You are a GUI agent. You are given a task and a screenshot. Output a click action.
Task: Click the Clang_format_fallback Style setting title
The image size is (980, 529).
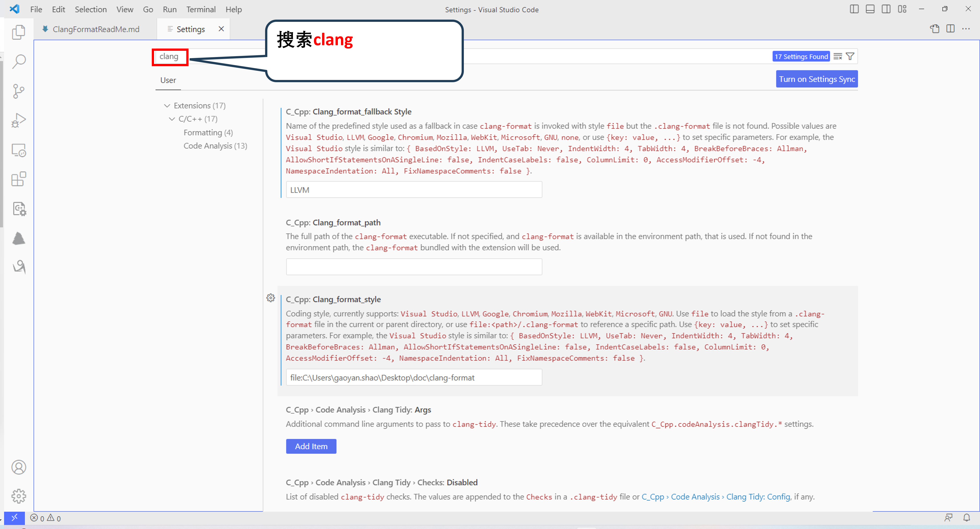(x=349, y=112)
